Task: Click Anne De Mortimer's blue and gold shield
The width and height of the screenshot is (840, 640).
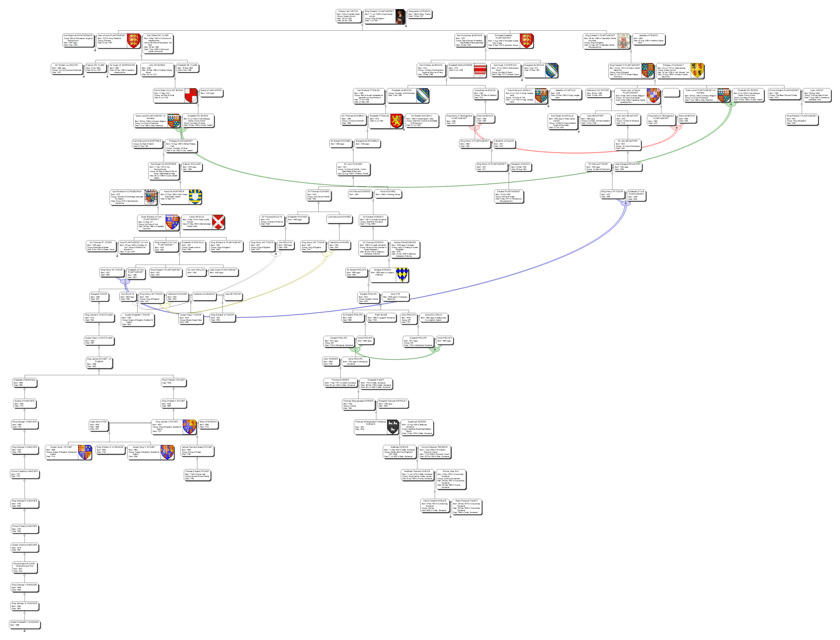Action: [x=195, y=197]
